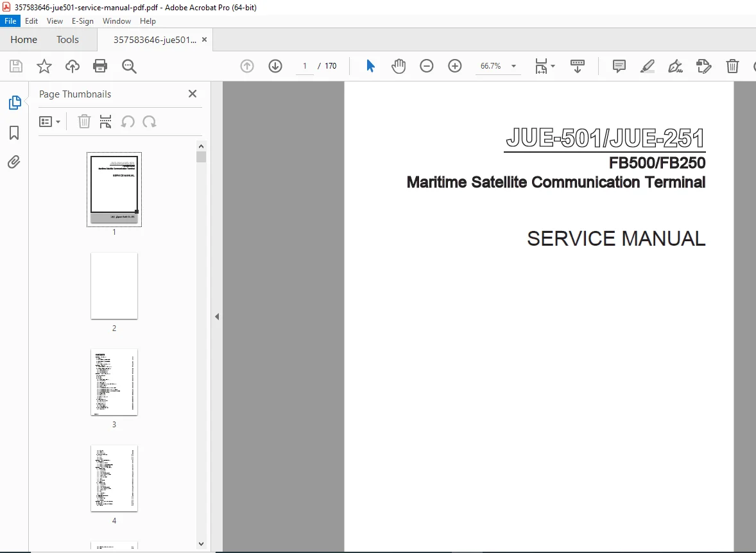Close the Page Thumbnails panel
756x553 pixels.
pyautogui.click(x=193, y=94)
